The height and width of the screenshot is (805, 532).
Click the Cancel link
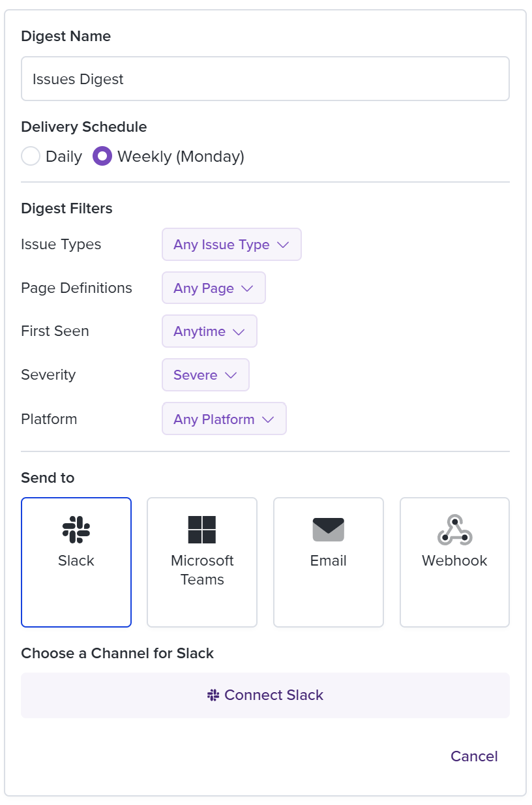474,756
